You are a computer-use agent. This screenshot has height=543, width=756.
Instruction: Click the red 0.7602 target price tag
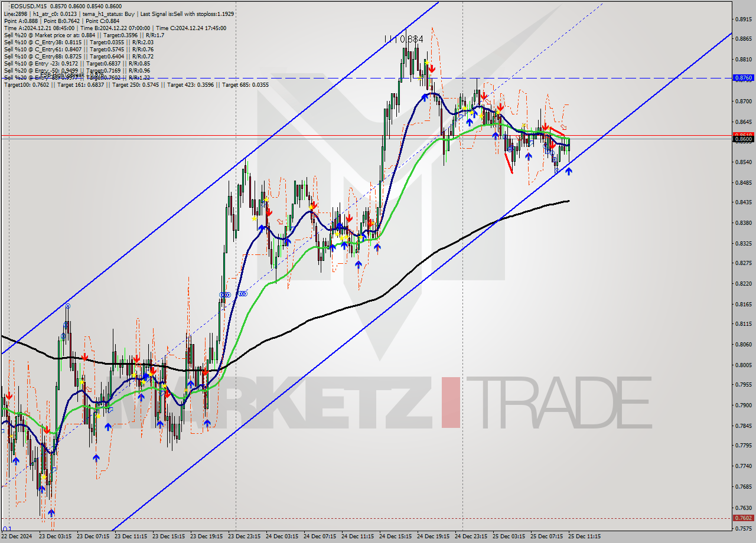(742, 518)
